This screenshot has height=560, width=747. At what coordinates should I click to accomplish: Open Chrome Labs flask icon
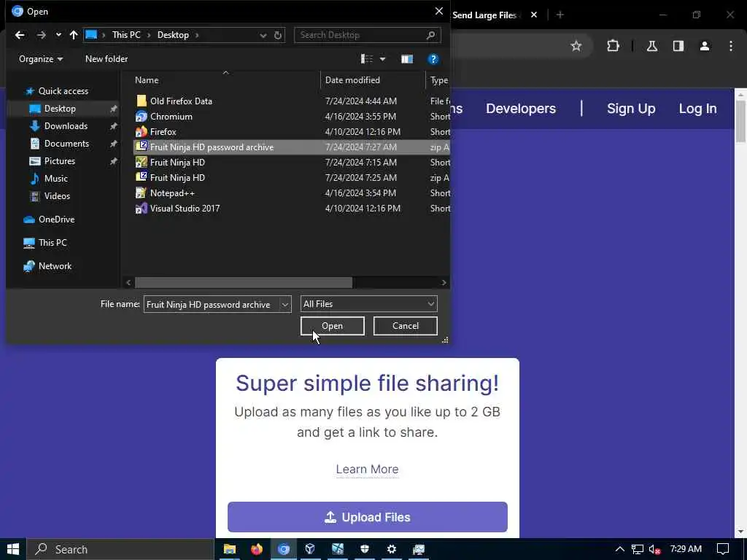(x=651, y=46)
